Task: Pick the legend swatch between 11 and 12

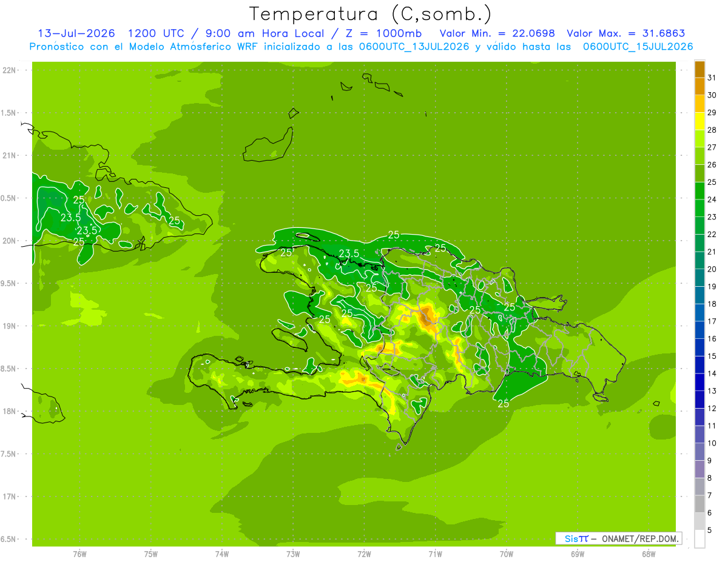Action: 699,417
